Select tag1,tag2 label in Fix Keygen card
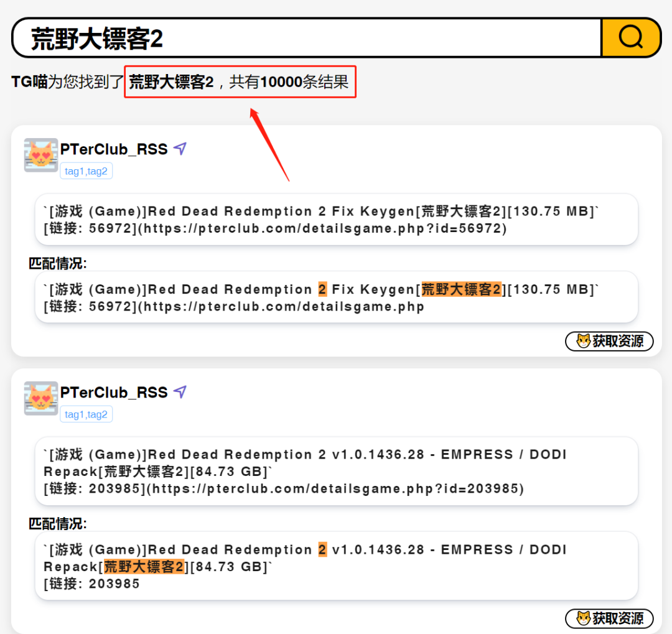672x634 pixels. pos(86,171)
